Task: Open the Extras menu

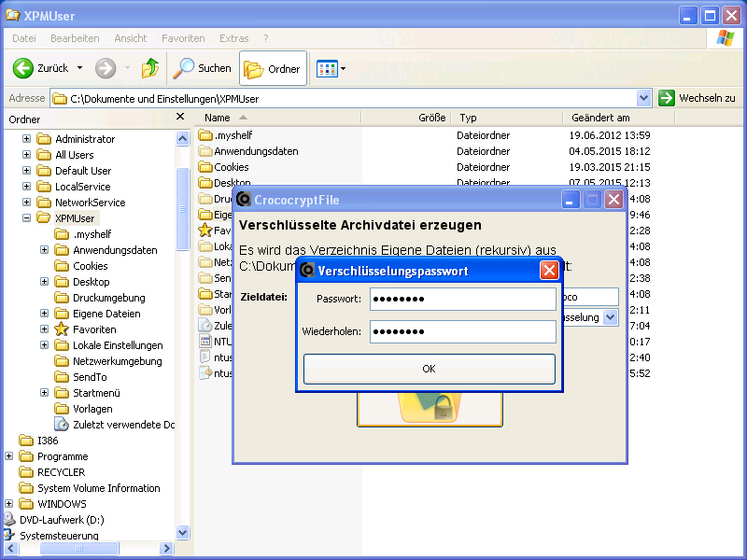Action: click(234, 38)
